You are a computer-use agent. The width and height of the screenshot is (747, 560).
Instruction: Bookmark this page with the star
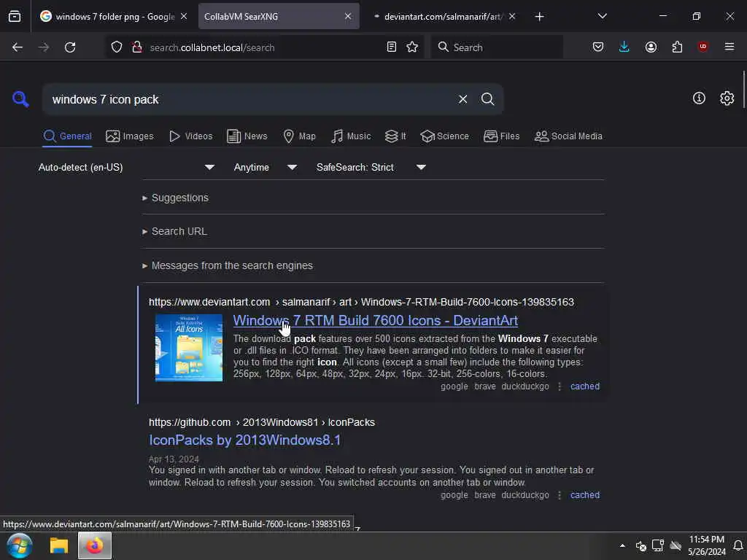pos(412,47)
